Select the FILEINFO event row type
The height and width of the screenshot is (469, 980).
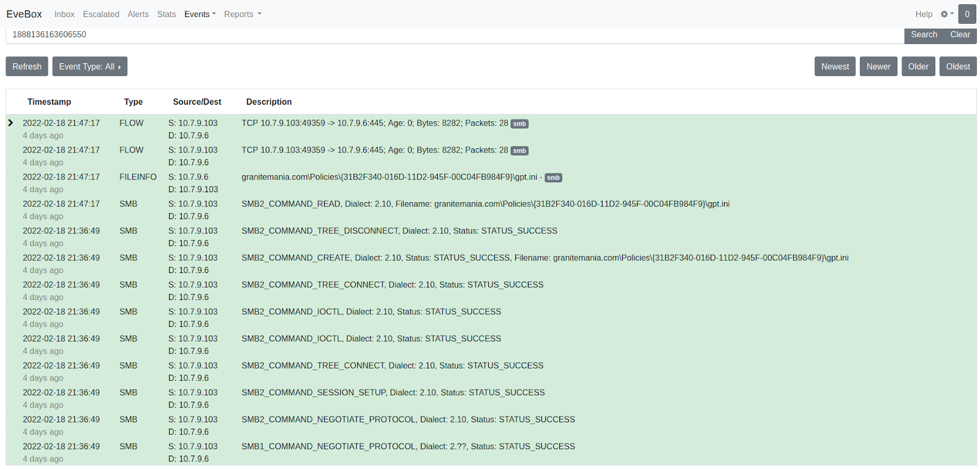tap(138, 177)
